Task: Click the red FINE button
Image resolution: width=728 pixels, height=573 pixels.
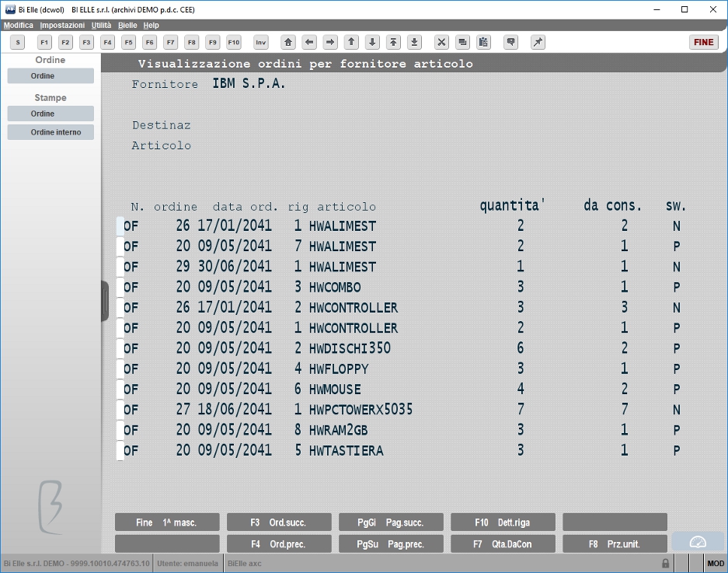Action: tap(703, 42)
